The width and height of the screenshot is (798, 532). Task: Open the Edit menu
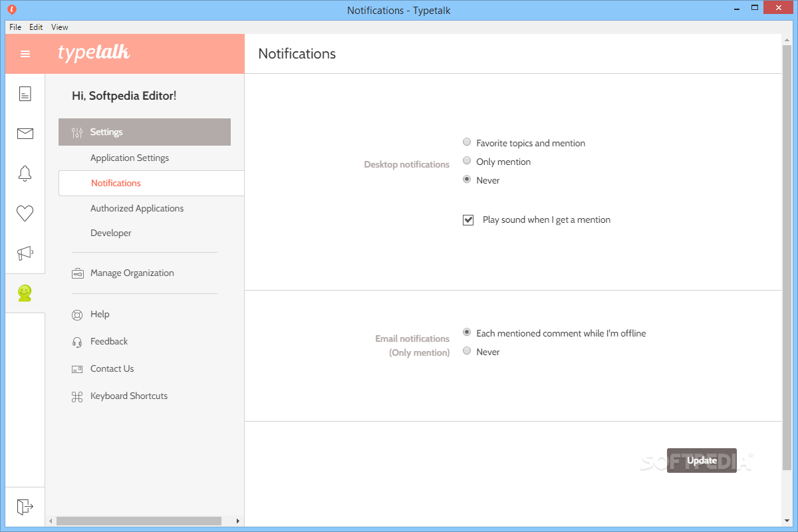pyautogui.click(x=36, y=27)
